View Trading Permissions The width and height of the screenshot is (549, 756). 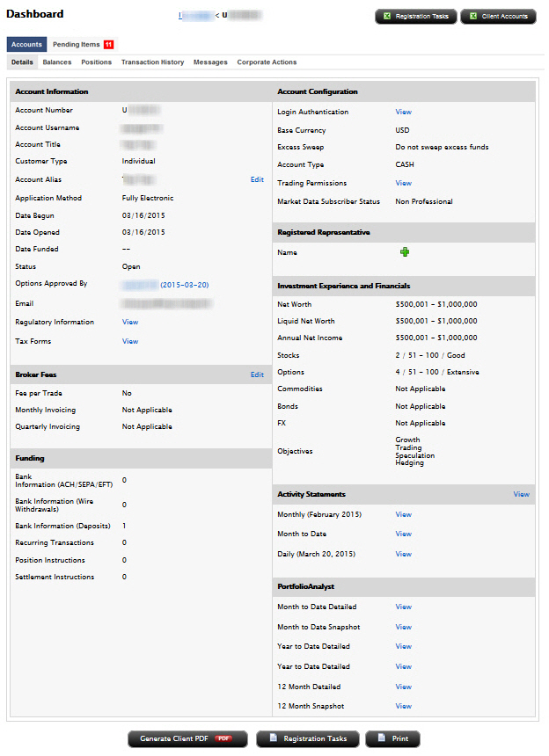(403, 184)
